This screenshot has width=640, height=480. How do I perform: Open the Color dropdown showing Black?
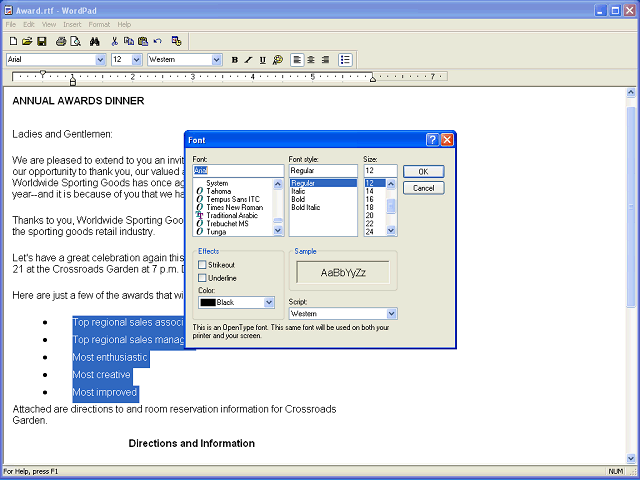point(269,302)
